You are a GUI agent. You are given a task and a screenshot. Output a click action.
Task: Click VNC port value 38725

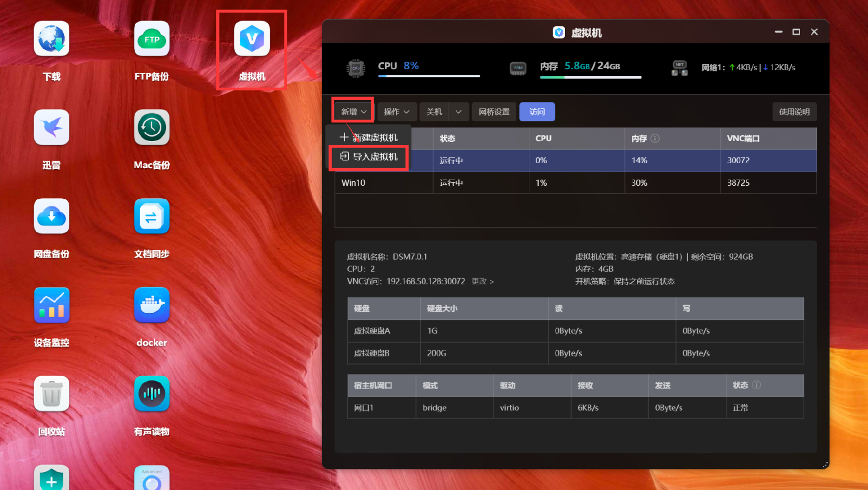738,183
